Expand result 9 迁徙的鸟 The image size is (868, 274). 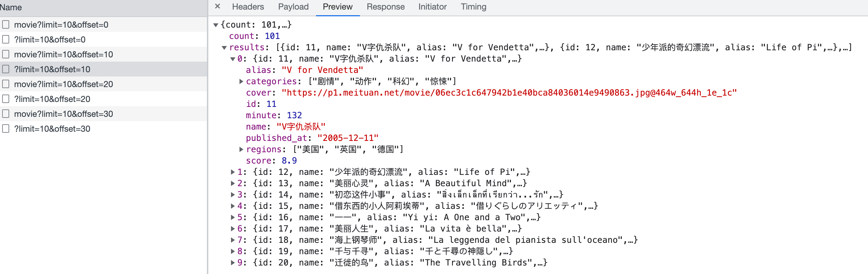point(233,263)
